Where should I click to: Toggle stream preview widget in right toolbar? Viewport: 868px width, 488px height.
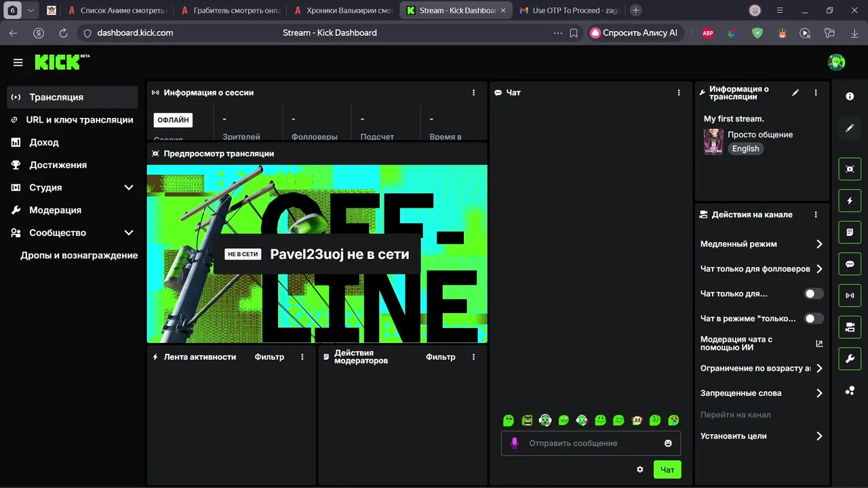point(850,169)
